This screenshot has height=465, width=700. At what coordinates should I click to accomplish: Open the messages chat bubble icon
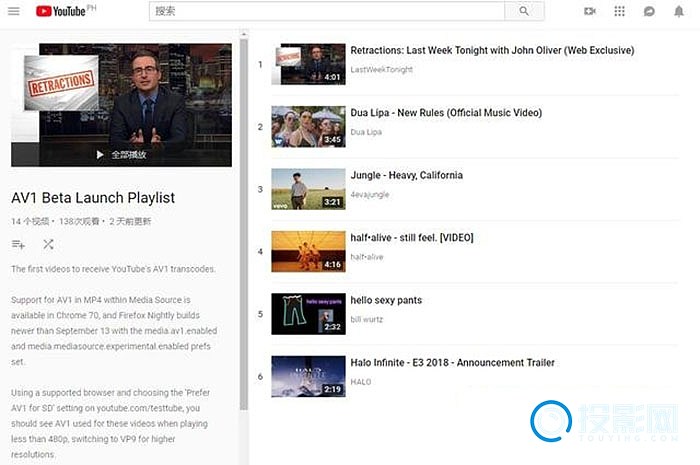pyautogui.click(x=649, y=11)
